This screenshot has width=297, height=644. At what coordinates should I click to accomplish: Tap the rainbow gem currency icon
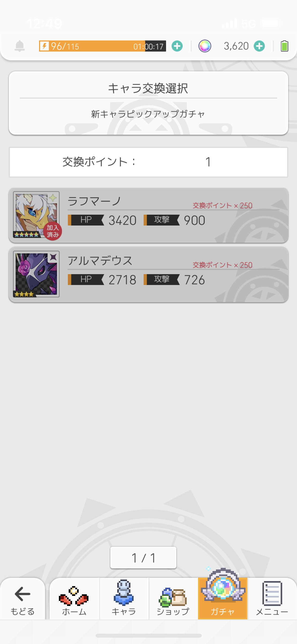205,46
